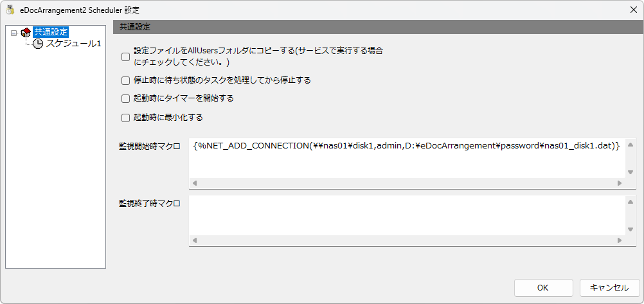Click the clock icon beside スケジュール1

coord(38,44)
